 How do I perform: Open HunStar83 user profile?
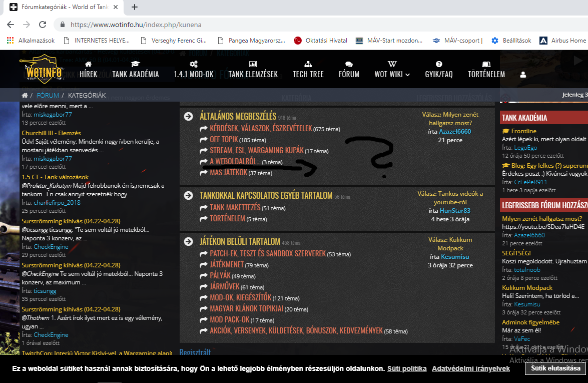pyautogui.click(x=455, y=210)
